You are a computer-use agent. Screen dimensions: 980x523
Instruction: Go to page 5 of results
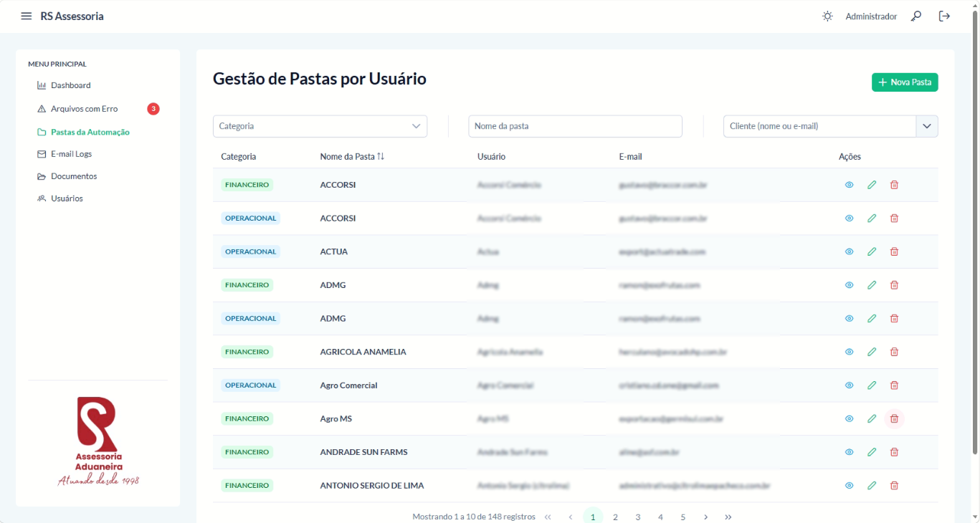[683, 517]
